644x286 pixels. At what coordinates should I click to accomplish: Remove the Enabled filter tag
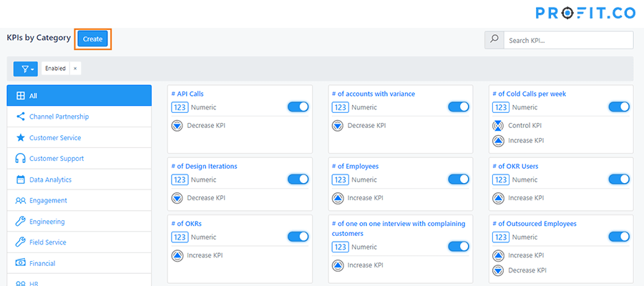[75, 69]
